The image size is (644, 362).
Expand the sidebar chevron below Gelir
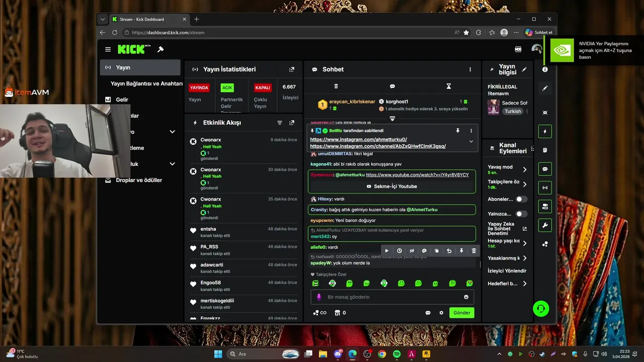click(172, 132)
